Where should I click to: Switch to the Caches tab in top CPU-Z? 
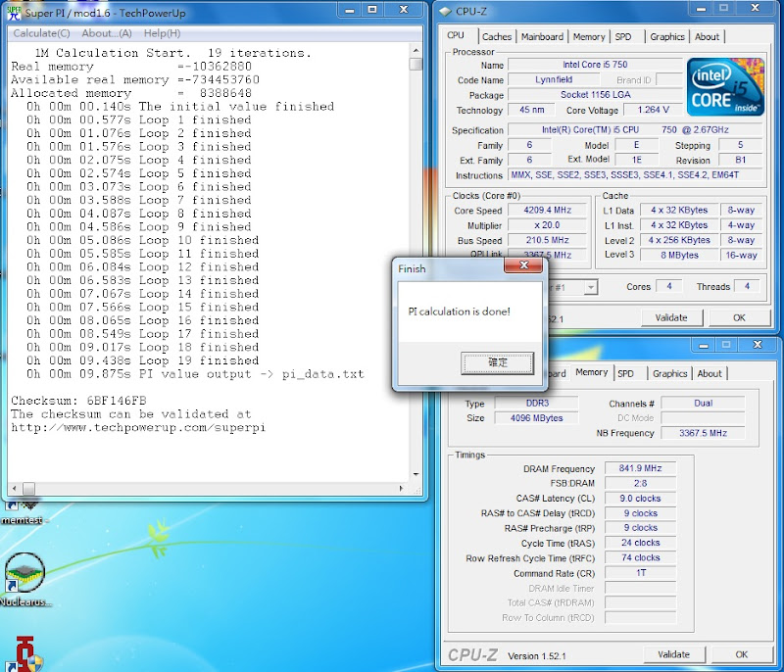point(497,37)
